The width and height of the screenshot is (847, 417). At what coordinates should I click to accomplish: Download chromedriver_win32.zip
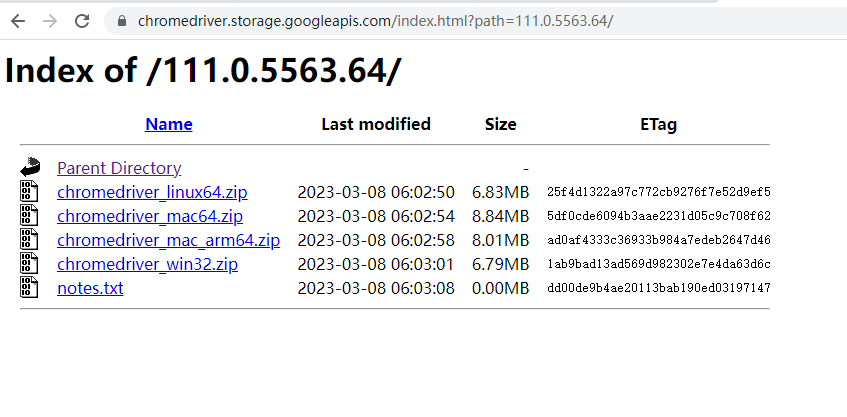[147, 264]
